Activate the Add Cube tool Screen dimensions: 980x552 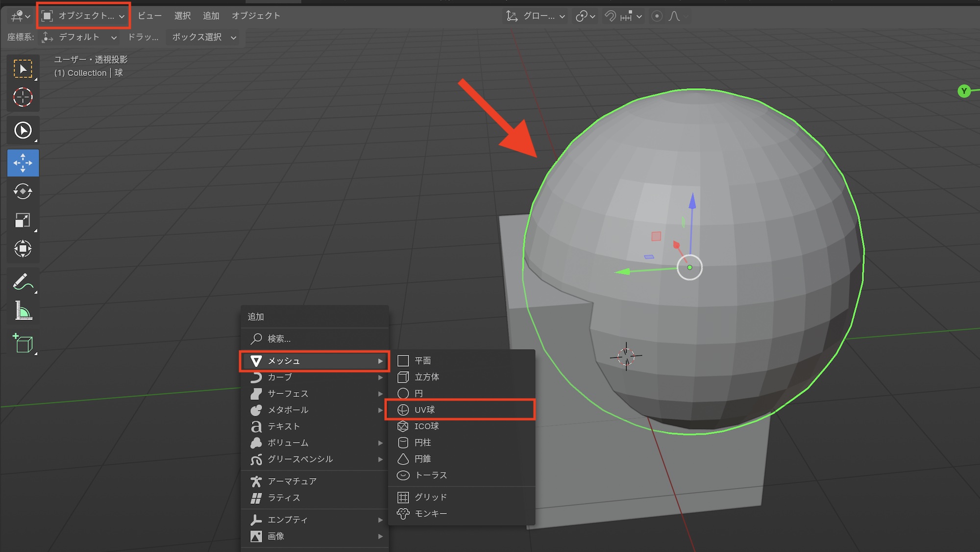click(x=23, y=343)
